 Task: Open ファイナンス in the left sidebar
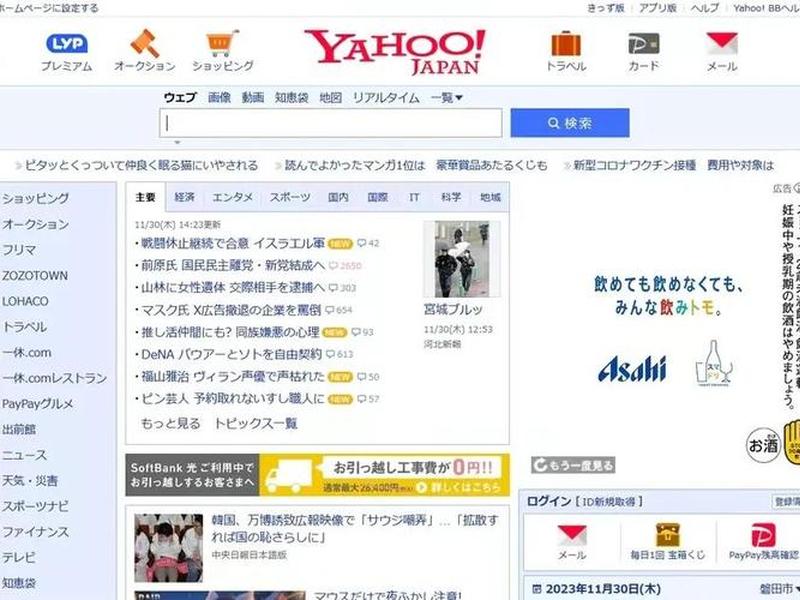[35, 532]
